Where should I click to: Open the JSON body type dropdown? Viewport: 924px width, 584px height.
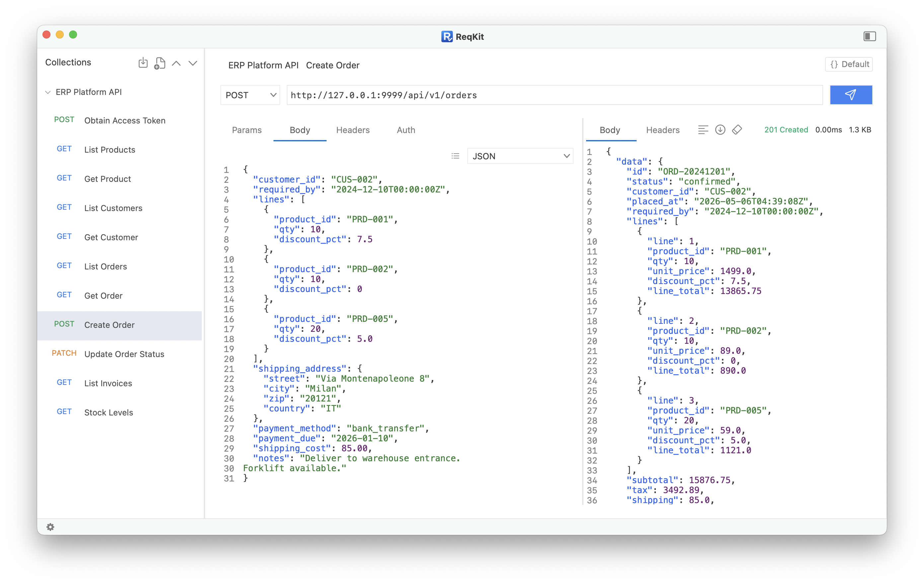(520, 156)
